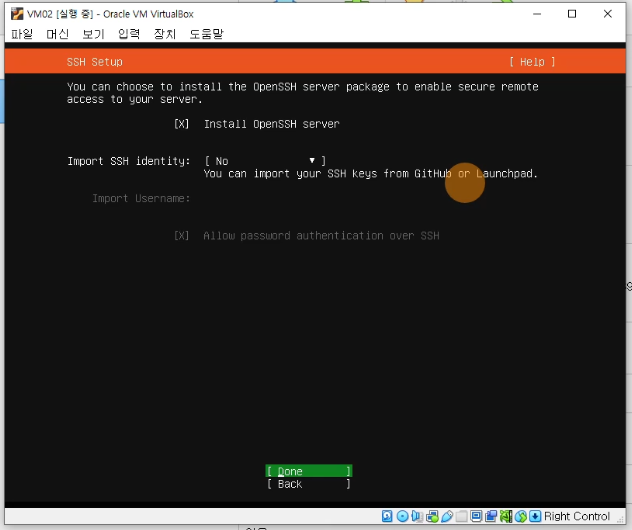Screen dimensions: 632x530
Task: Close the VirtualBox VM02 window
Action: coord(607,14)
